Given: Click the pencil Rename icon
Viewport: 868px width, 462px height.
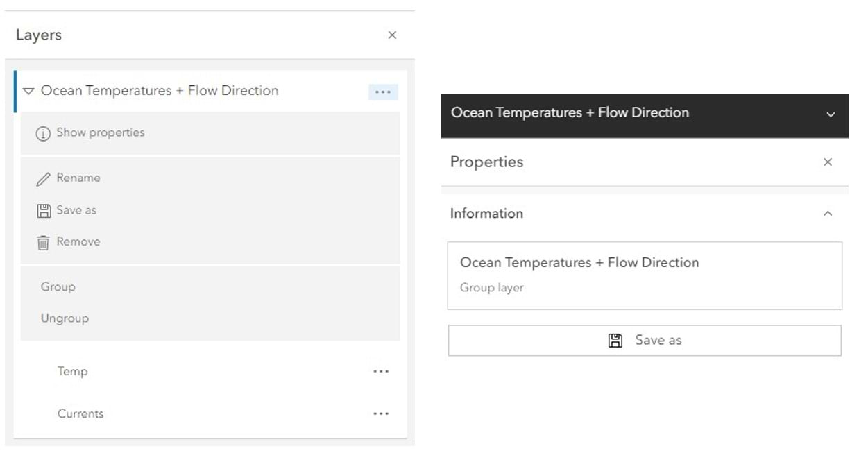Looking at the screenshot, I should tap(43, 178).
